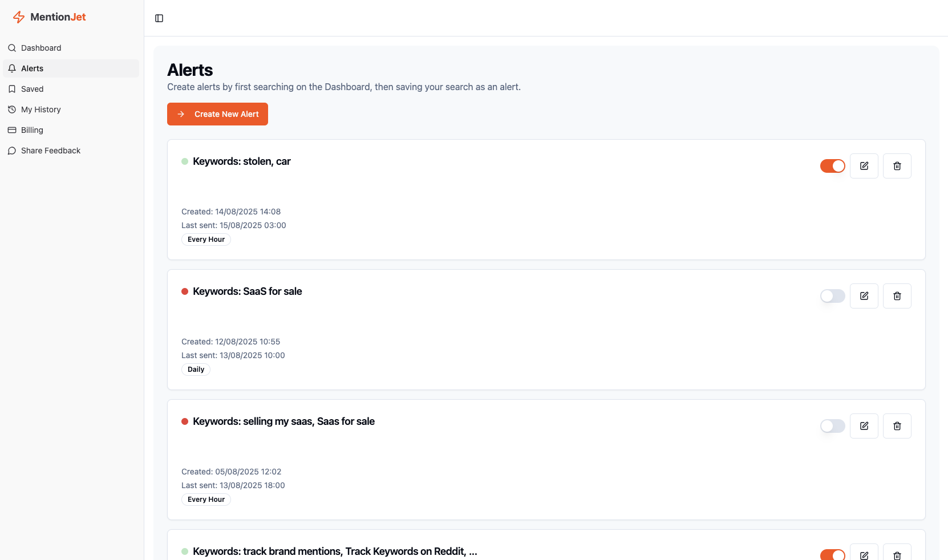The height and width of the screenshot is (560, 948).
Task: Toggle the sidebar collapse icon at top
Action: pos(159,18)
